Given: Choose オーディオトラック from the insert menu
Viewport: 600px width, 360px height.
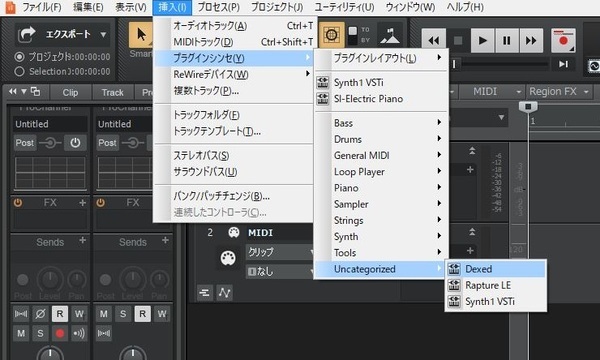Looking at the screenshot, I should (235, 26).
